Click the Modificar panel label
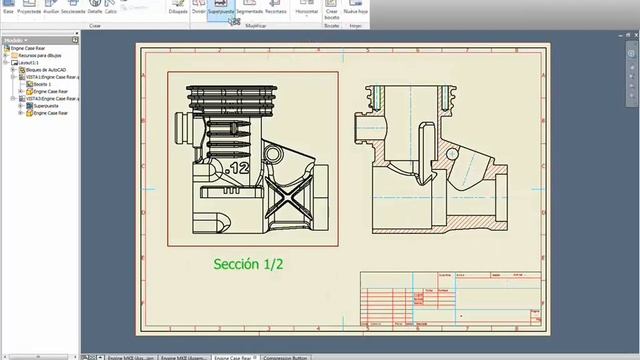The width and height of the screenshot is (640, 360). (256, 26)
